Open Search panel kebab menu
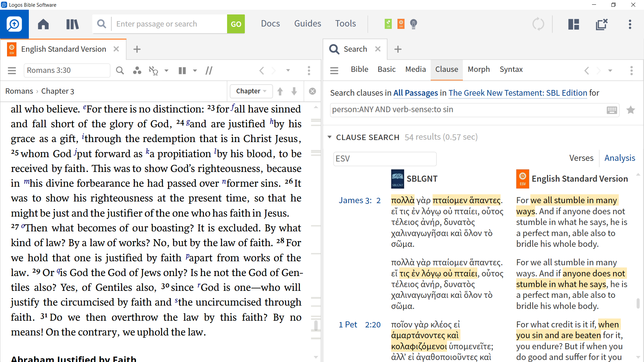644x362 pixels. [632, 71]
